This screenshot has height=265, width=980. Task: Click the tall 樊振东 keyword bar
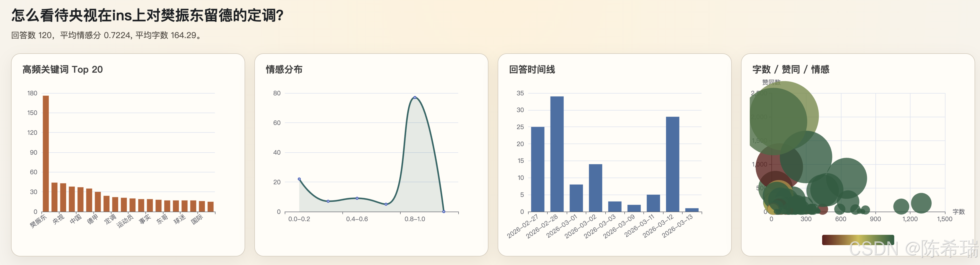46,153
